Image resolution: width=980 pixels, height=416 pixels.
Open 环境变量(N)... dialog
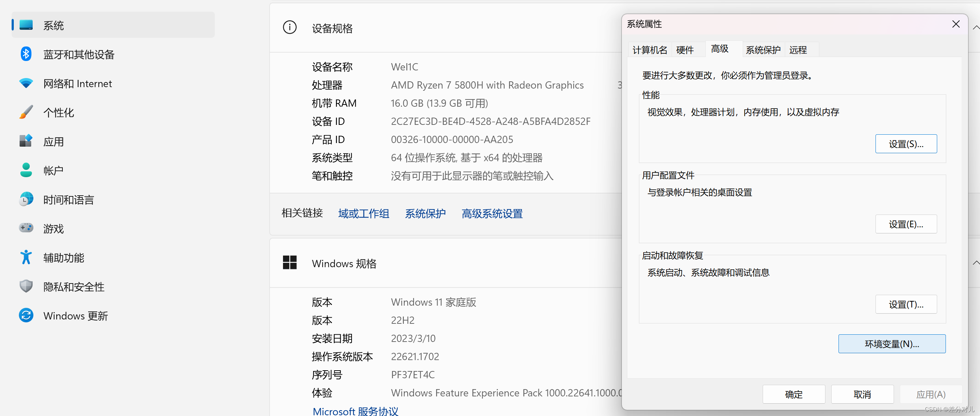click(892, 344)
